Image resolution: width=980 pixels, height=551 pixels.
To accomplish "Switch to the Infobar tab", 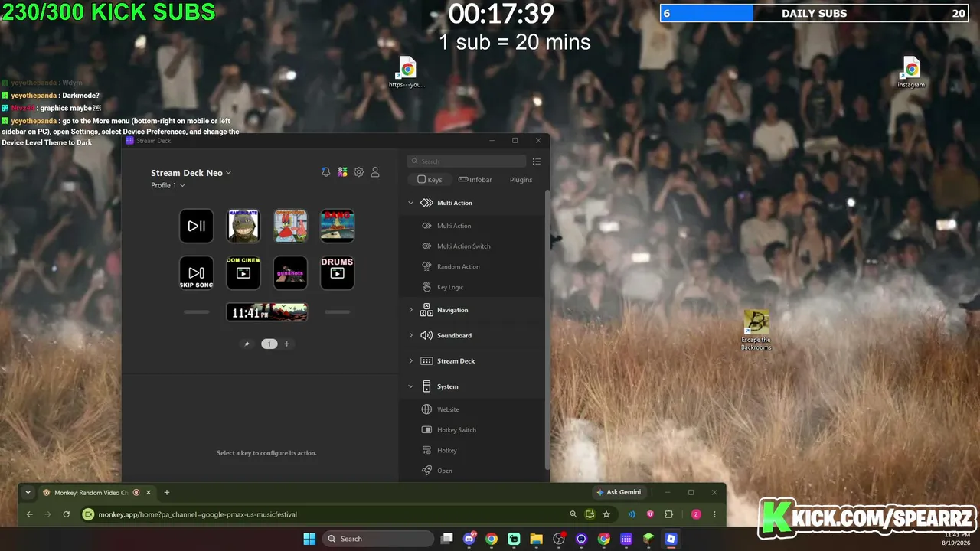I will point(475,180).
